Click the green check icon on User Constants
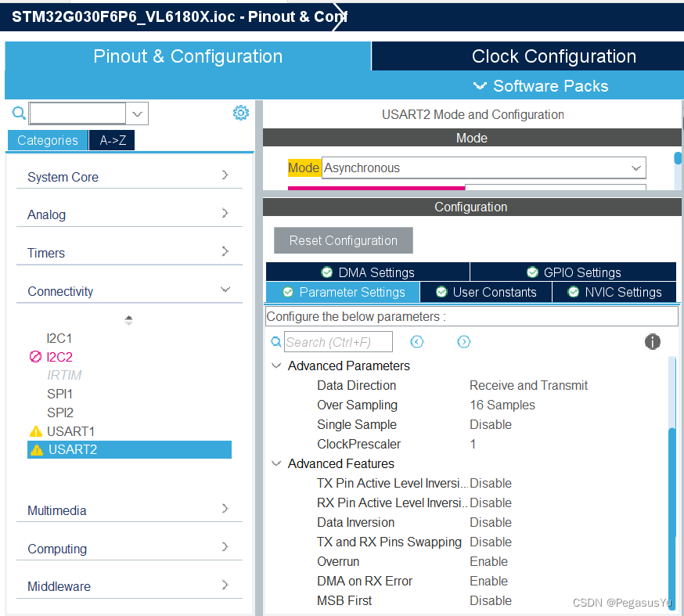 pos(441,292)
